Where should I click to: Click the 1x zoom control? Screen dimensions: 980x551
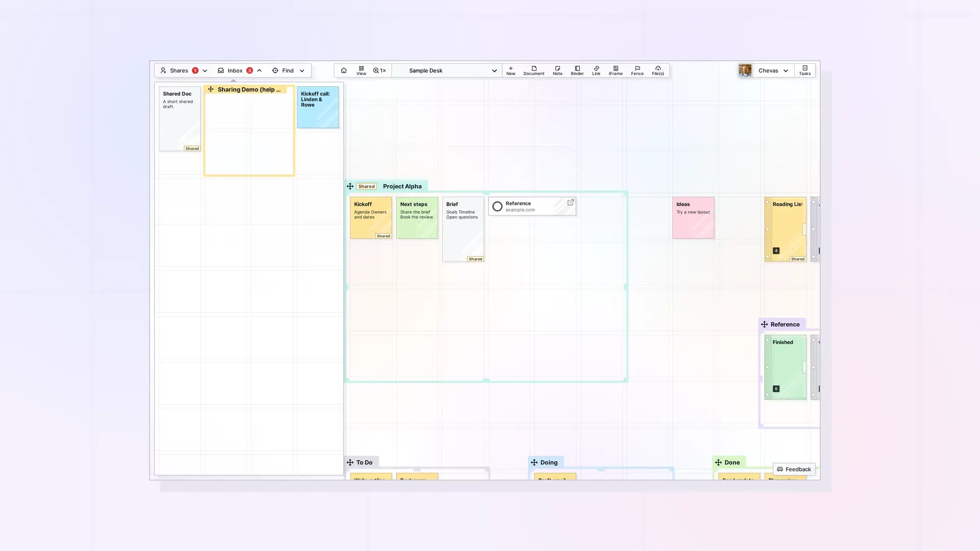point(379,70)
